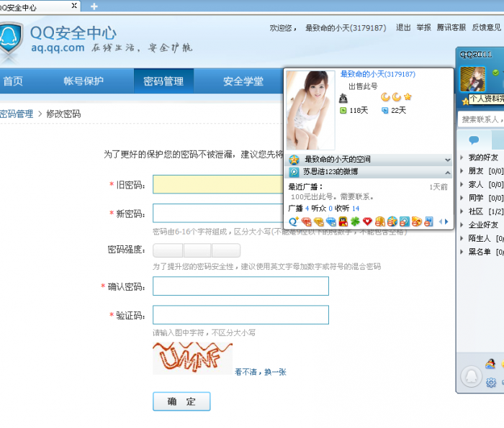Image resolution: width=504 pixels, height=428 pixels.
Task: Open the 帐号保护 navigation tab
Action: coord(84,81)
